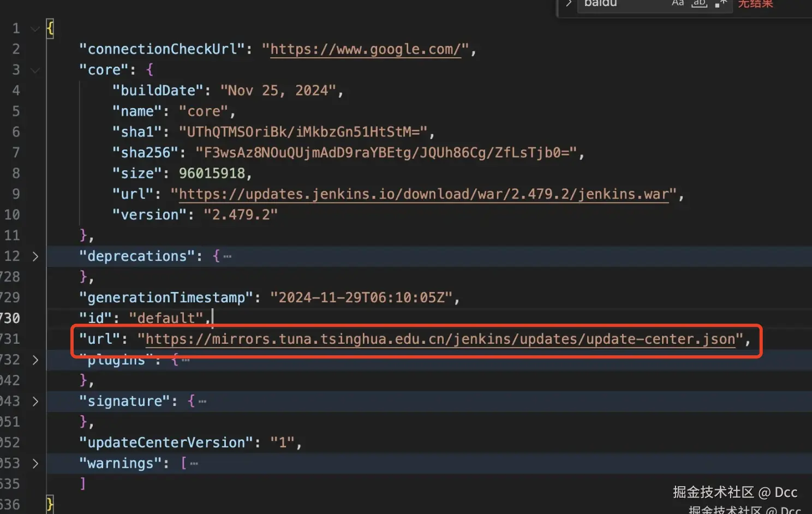Toggle Match Whole Word (ab) in find widget
This screenshot has width=812, height=514.
click(699, 3)
